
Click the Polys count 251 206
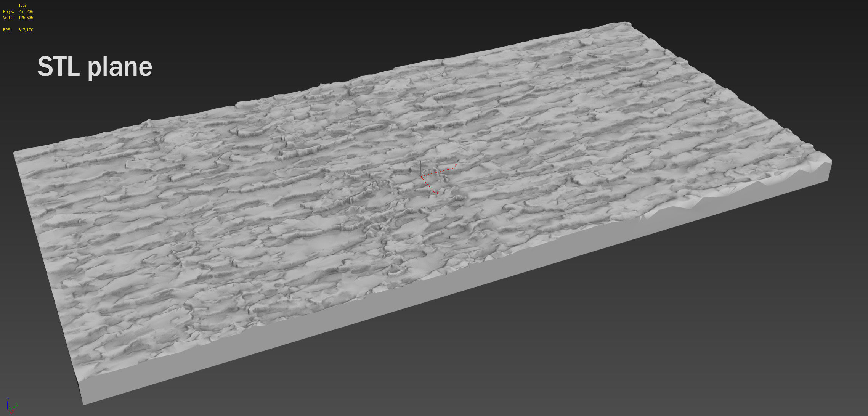[26, 11]
